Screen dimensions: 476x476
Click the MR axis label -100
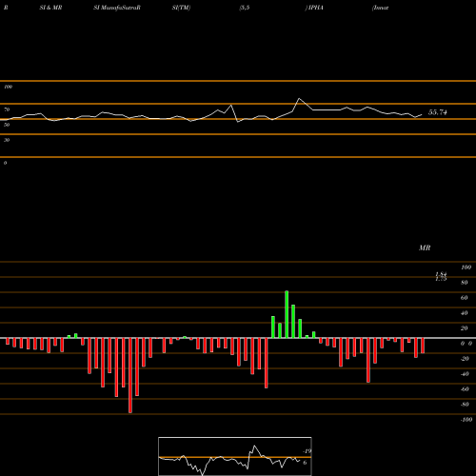466,420
